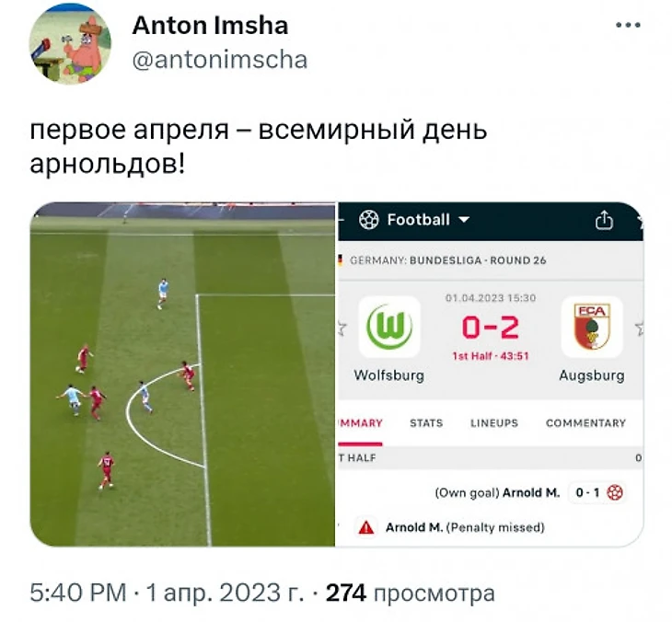Open the Germany Bundesliga Round 26 link

coord(448,260)
